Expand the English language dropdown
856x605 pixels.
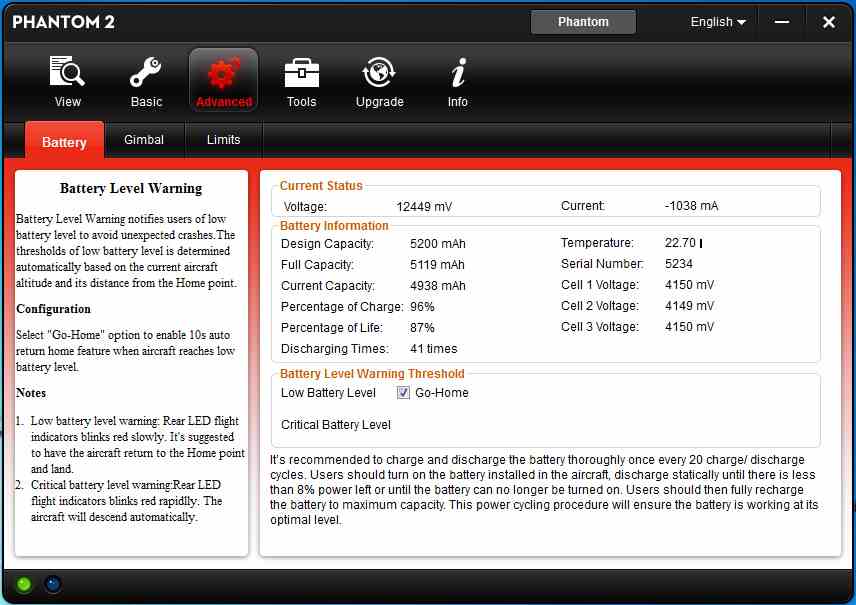click(718, 22)
